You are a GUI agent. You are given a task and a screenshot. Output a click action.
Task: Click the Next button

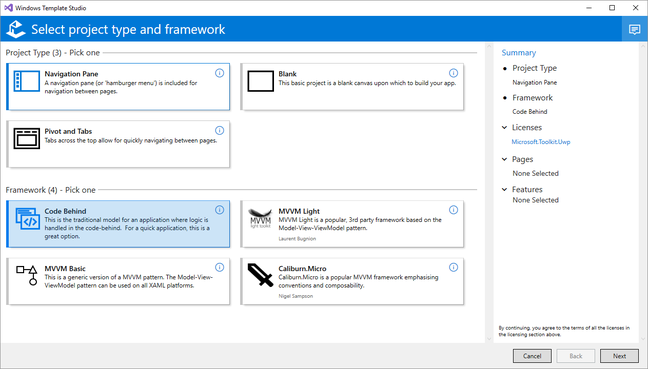click(619, 356)
